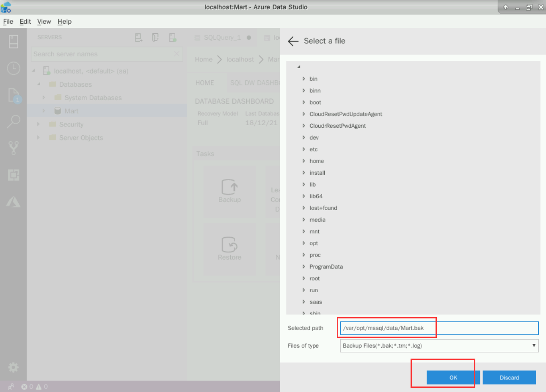Open the Extensions icon in the activity bar

pos(14,175)
